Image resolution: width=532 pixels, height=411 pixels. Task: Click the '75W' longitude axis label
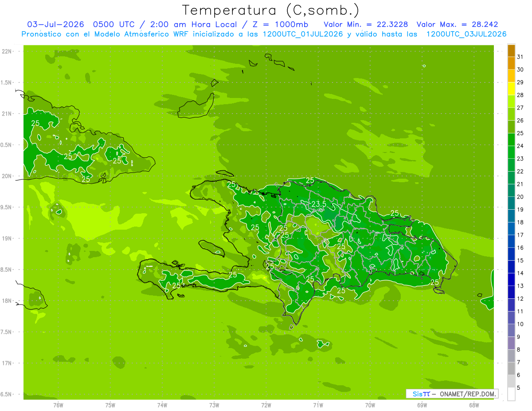click(x=110, y=405)
